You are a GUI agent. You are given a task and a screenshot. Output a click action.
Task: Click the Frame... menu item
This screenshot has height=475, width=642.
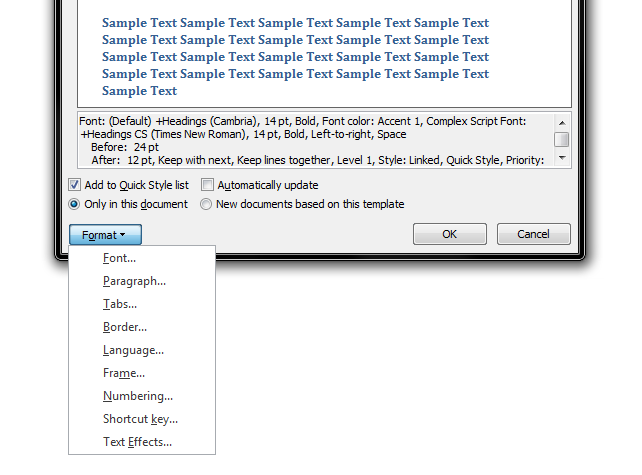pos(124,373)
